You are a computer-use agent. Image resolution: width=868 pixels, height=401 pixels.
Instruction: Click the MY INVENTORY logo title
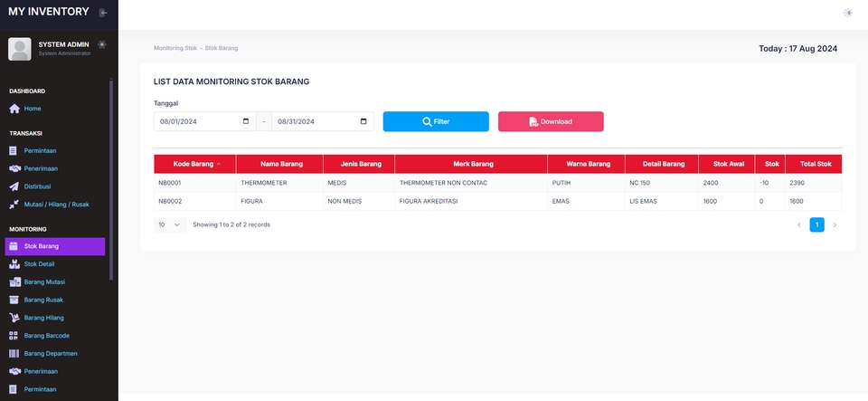pos(48,12)
